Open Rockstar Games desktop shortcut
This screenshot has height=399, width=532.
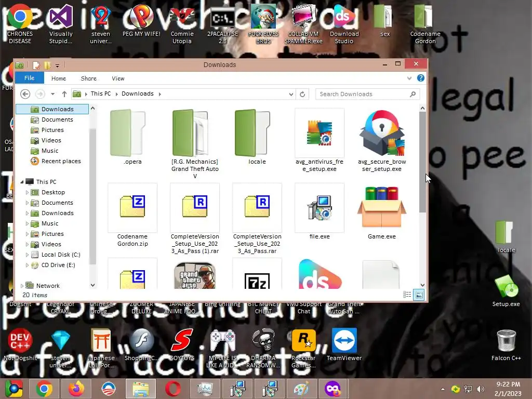click(x=303, y=348)
